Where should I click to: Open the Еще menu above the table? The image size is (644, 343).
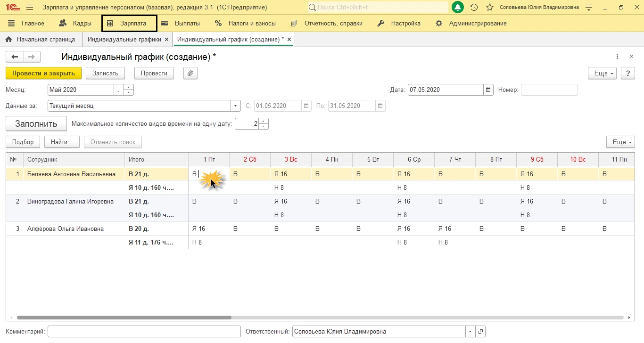coord(620,142)
